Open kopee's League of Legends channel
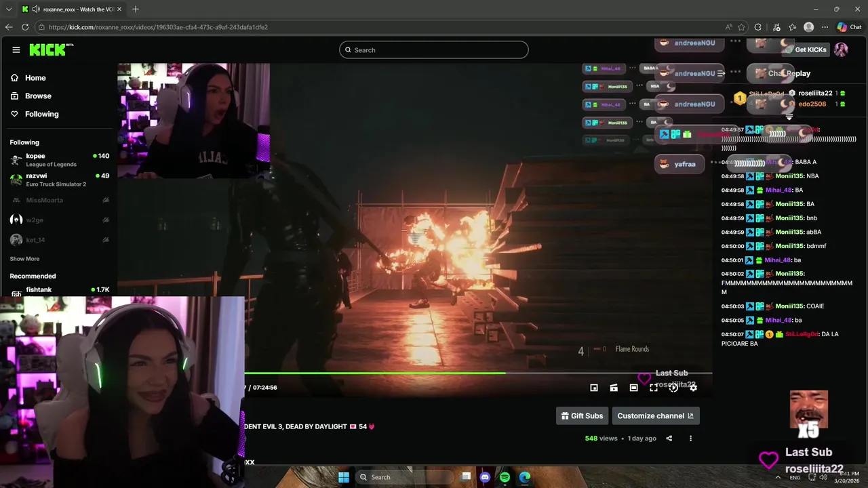This screenshot has width=868, height=488. [x=59, y=160]
